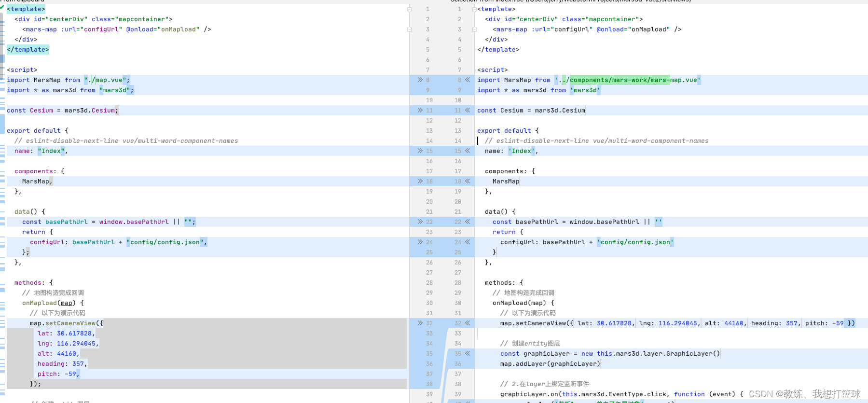
Task: Click lat: 30.617828 line in left pane
Action: (x=67, y=334)
